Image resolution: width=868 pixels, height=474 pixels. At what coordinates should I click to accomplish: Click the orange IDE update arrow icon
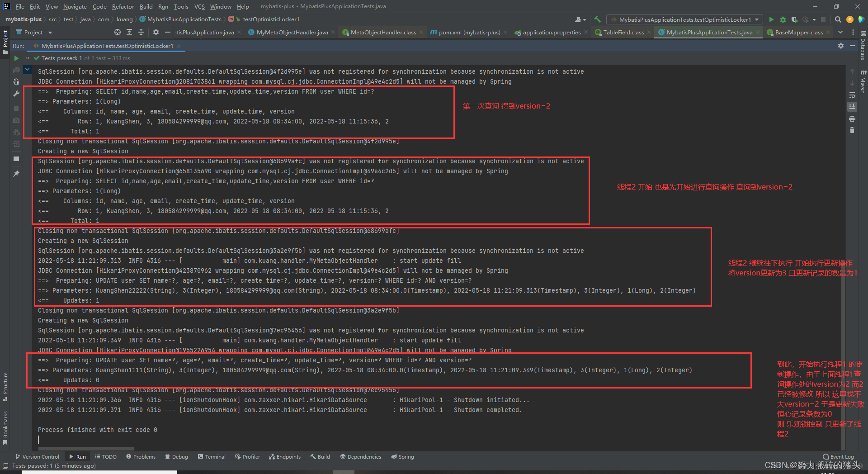tap(850, 19)
